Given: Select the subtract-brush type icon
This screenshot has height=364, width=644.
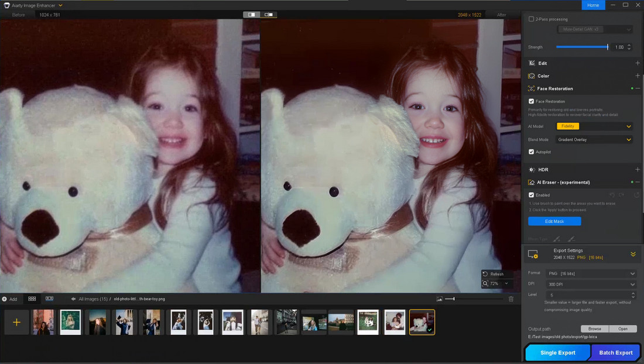Looking at the screenshot, I should (x=571, y=239).
